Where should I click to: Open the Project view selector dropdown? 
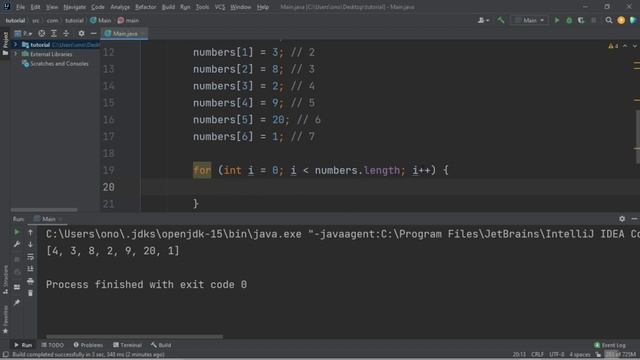23,33
